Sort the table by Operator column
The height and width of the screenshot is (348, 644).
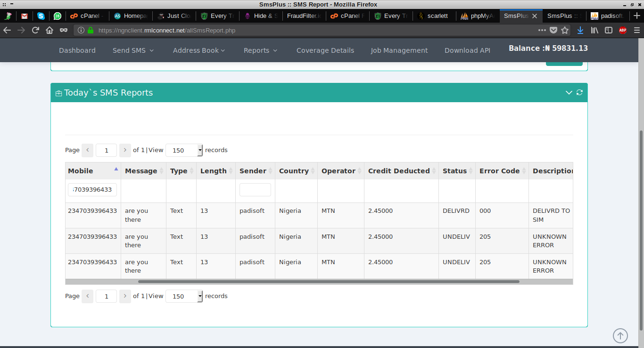341,171
